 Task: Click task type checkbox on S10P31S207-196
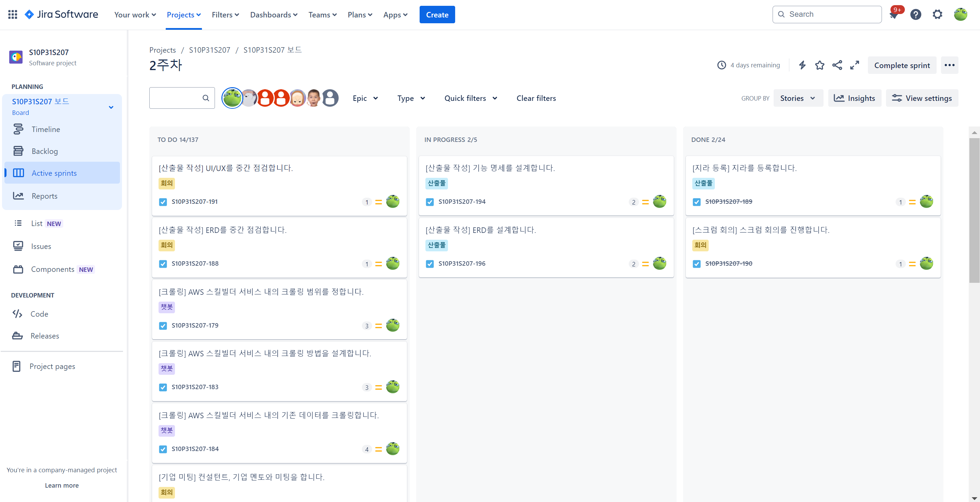430,264
